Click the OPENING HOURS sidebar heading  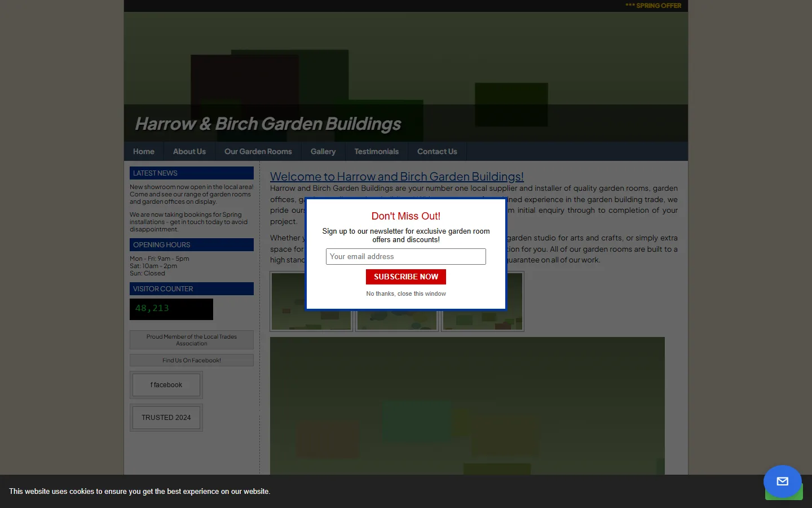tap(192, 245)
